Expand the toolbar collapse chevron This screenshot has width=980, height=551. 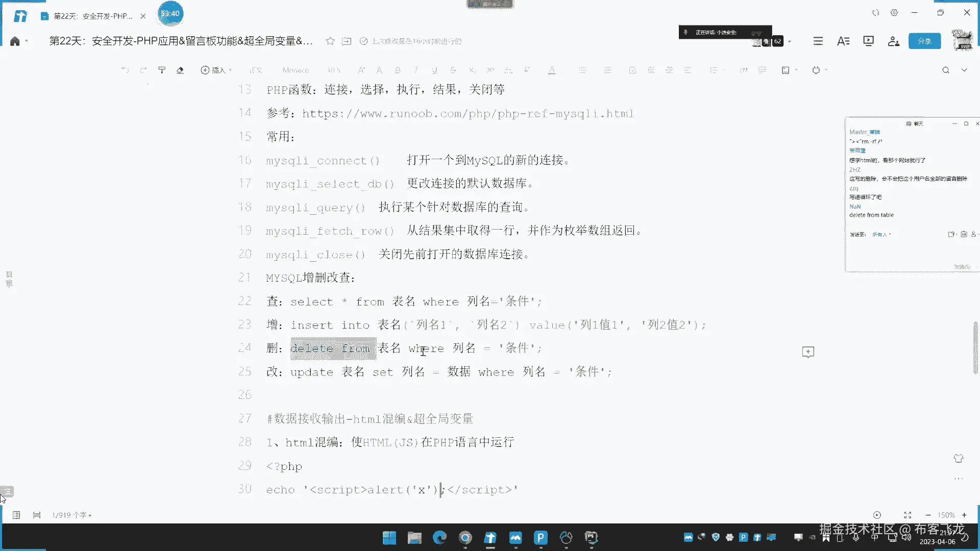pos(964,70)
